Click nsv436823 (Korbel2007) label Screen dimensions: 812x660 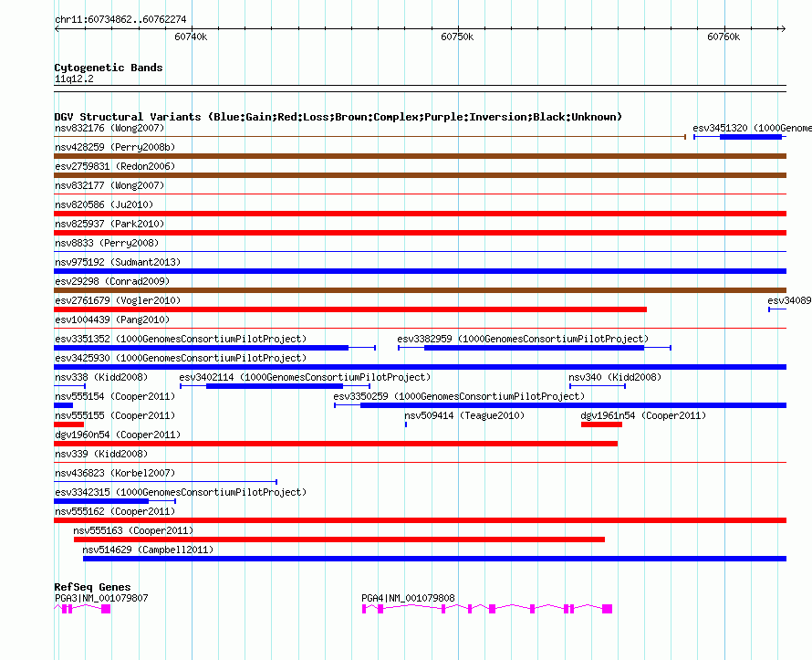tap(115, 473)
